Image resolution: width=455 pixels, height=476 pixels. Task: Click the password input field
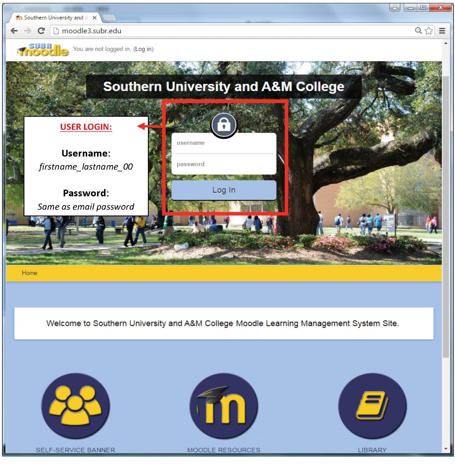(224, 164)
